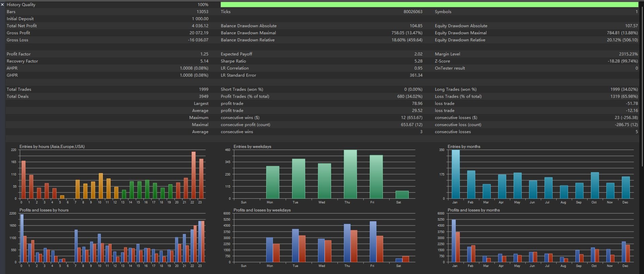Select Profit Trades value "680 (34.02%)"

(410, 96)
